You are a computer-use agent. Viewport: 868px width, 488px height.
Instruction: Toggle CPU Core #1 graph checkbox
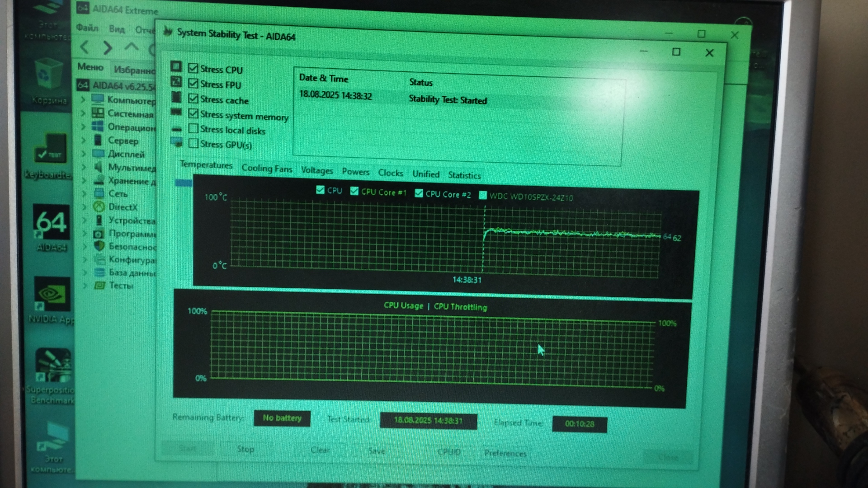click(x=354, y=191)
